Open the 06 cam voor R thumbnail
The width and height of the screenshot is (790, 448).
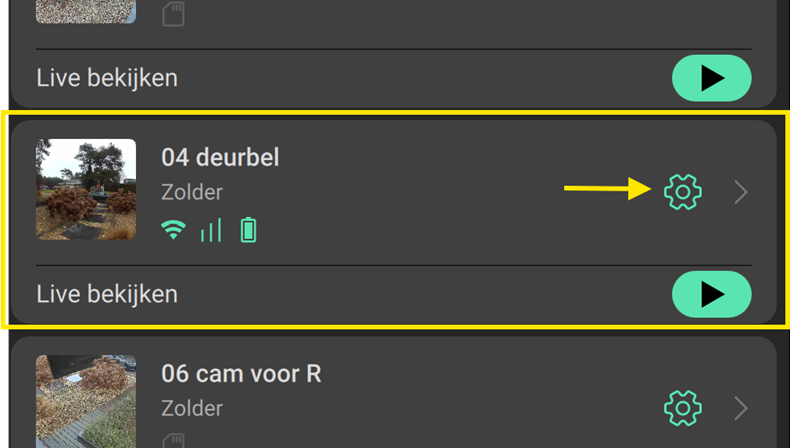(x=86, y=402)
